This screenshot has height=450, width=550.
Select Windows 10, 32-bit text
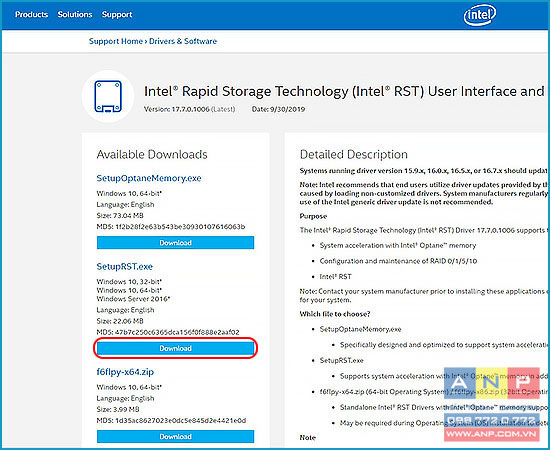[x=129, y=282]
